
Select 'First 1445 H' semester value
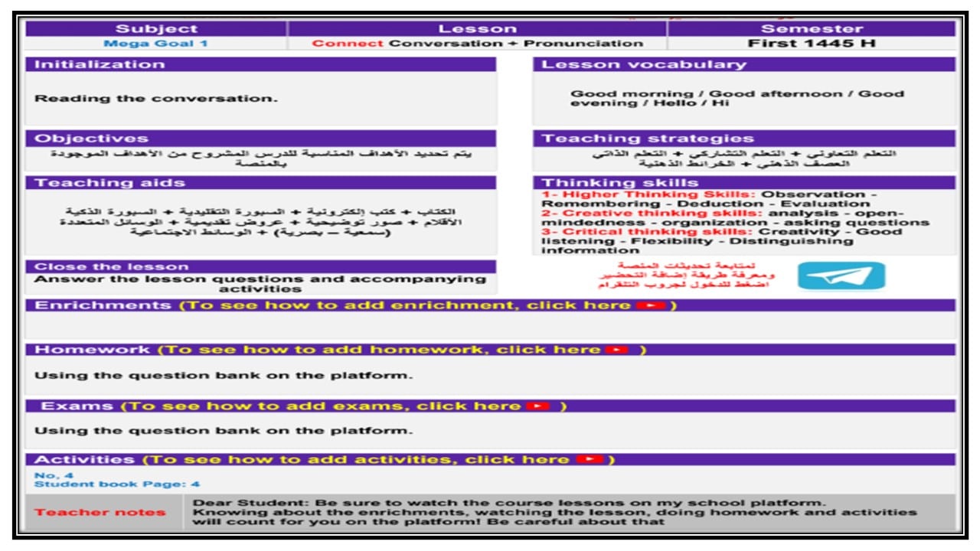pyautogui.click(x=812, y=44)
